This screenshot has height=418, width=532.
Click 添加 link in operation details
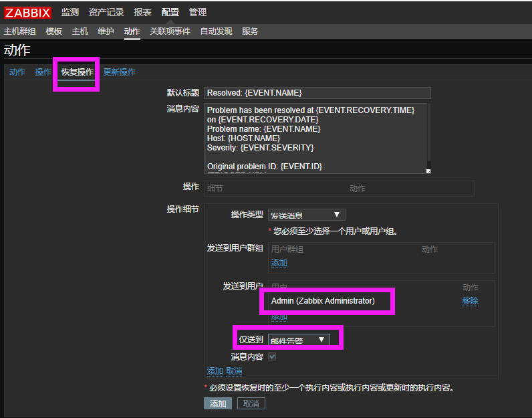tap(215, 371)
